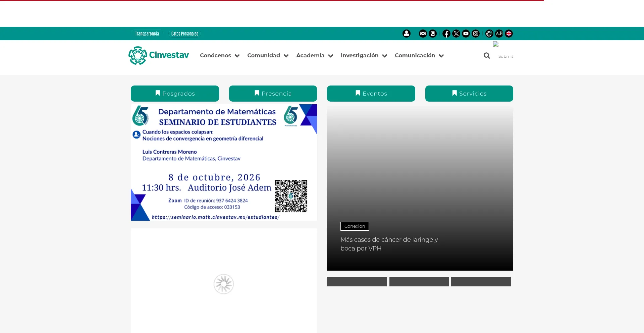Image resolution: width=644 pixels, height=333 pixels.
Task: Visit the Facebook page icon
Action: click(x=446, y=34)
